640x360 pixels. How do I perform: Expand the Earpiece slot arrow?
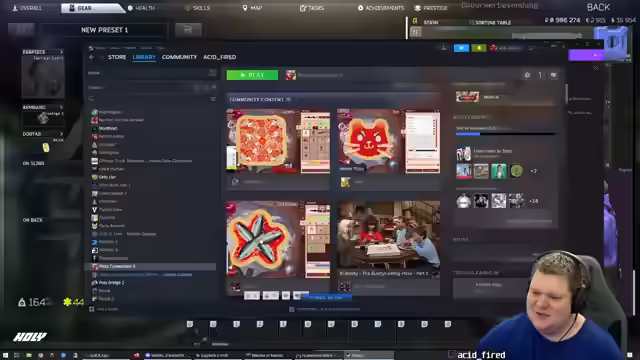[61, 52]
